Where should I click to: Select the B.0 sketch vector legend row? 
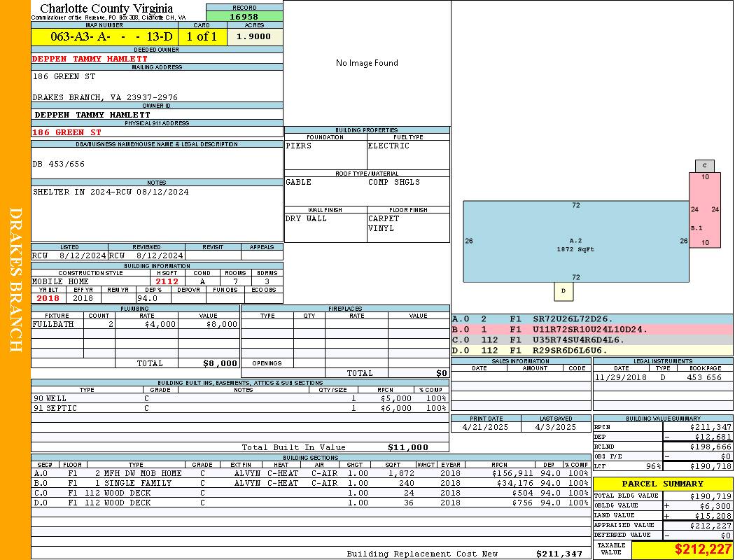click(x=590, y=329)
